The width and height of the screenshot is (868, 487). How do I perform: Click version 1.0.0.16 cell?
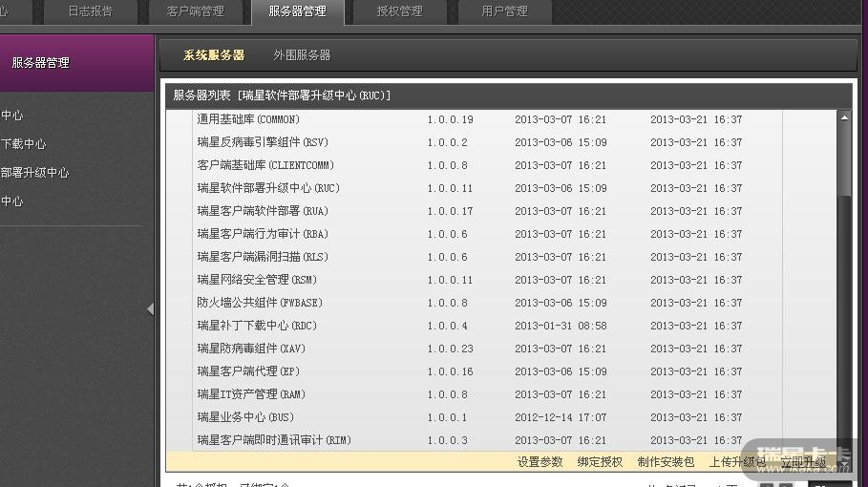coord(450,371)
